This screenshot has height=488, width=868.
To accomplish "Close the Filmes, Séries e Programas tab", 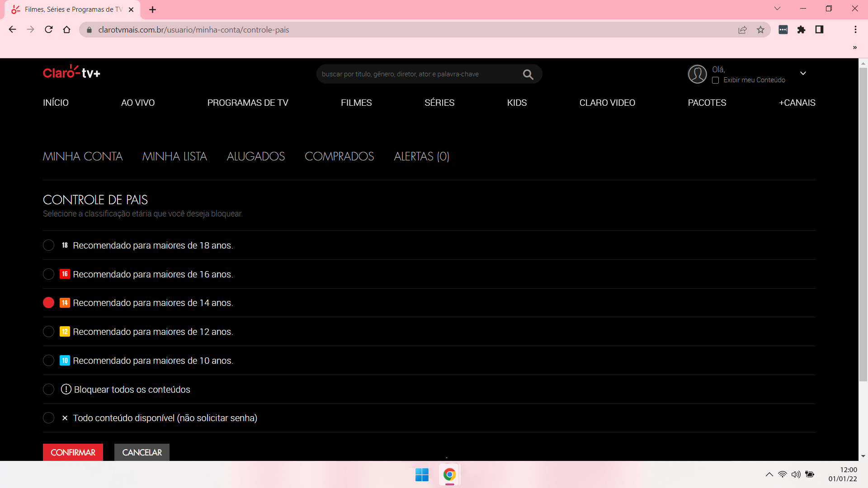I will point(131,9).
